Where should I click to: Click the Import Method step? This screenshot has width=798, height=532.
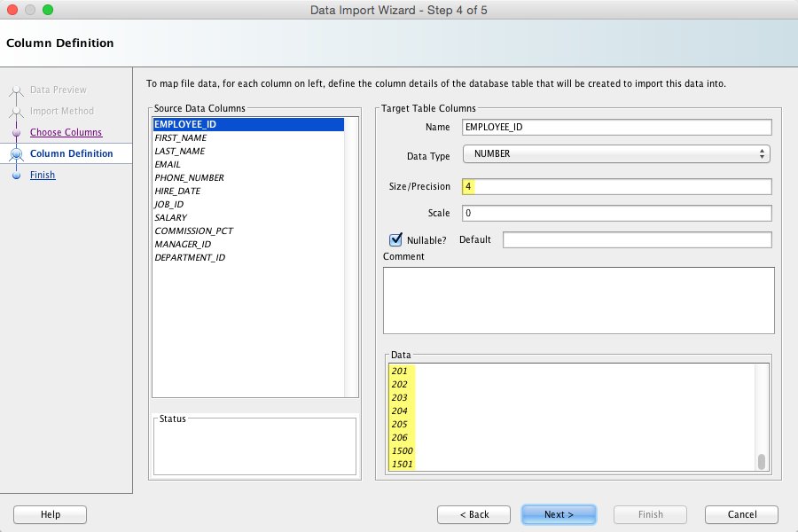coord(61,111)
